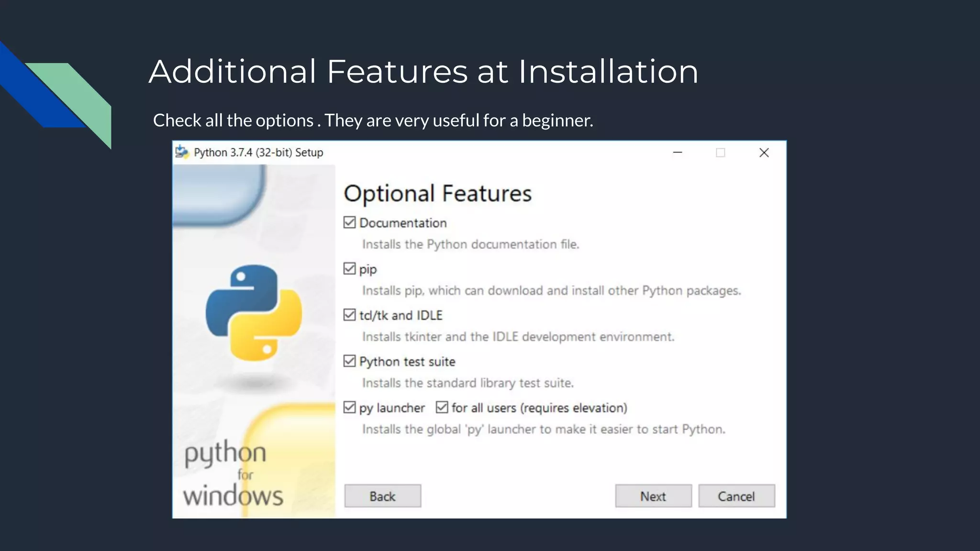The image size is (980, 551).
Task: Click the Optional Features heading
Action: click(x=438, y=194)
